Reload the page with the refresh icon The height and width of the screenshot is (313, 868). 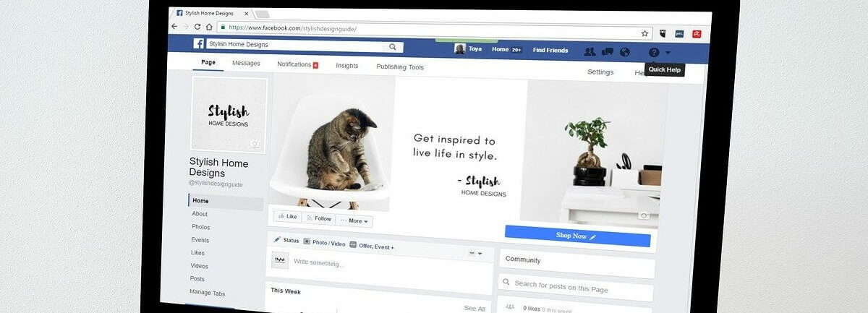(x=197, y=27)
